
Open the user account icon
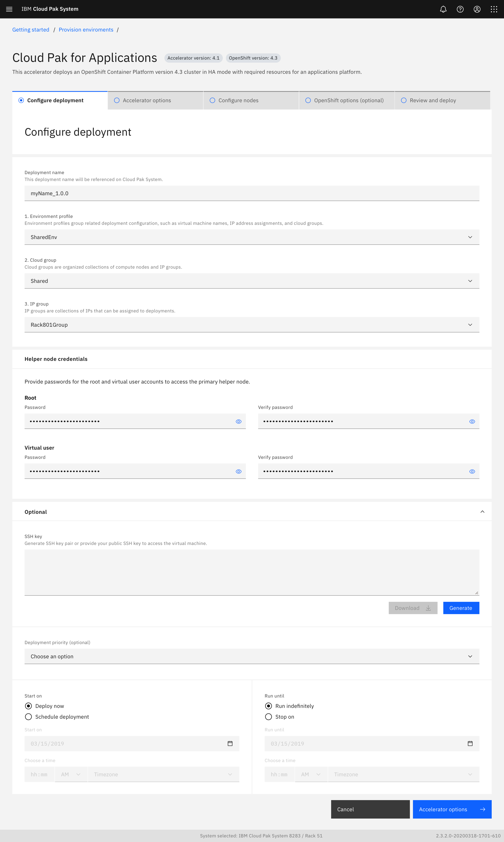pos(477,9)
